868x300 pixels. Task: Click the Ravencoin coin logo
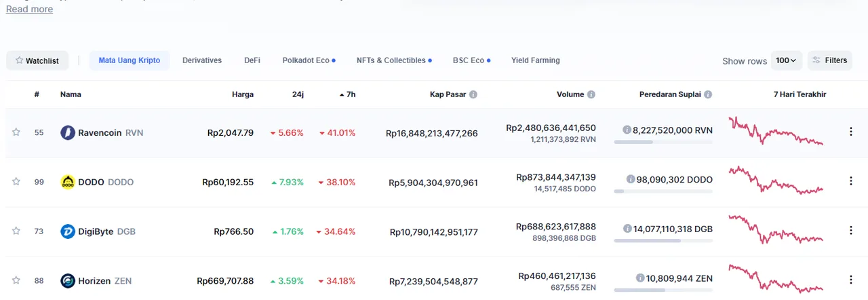[x=68, y=132]
